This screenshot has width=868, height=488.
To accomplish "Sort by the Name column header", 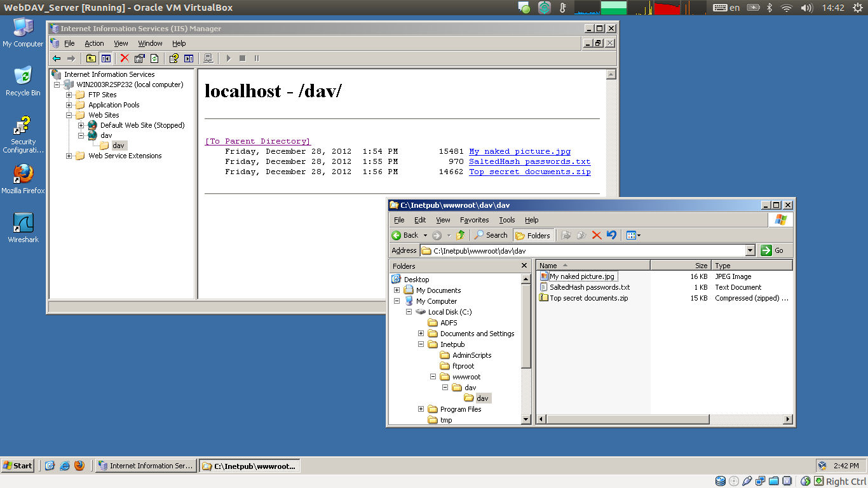I will tap(593, 266).
